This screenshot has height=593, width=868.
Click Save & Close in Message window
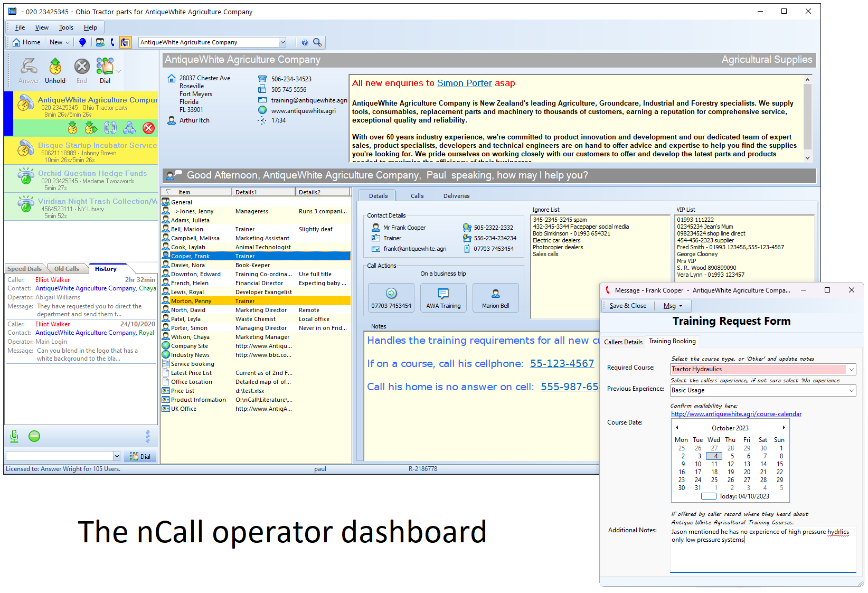coord(628,306)
